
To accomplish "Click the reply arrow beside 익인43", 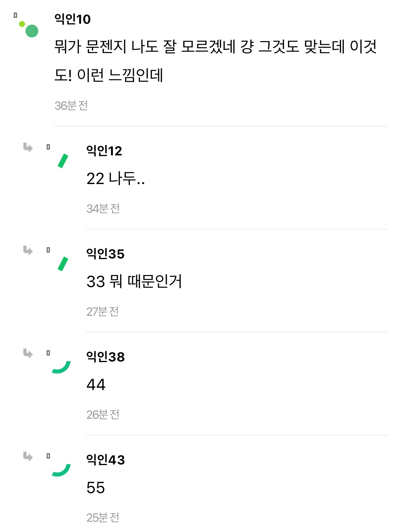I will point(28,456).
